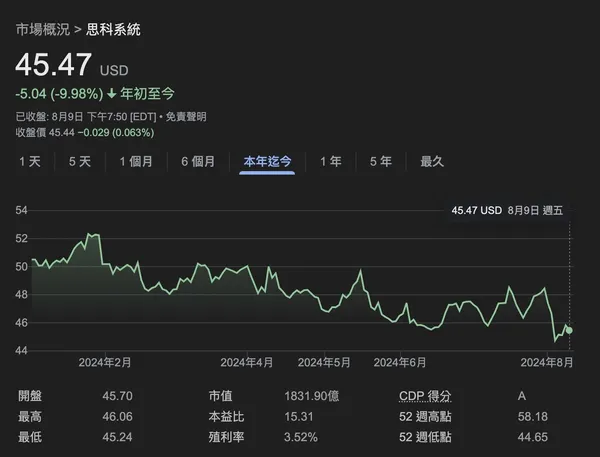Click the 開盤 value 45.70
The width and height of the screenshot is (600, 457).
[117, 396]
